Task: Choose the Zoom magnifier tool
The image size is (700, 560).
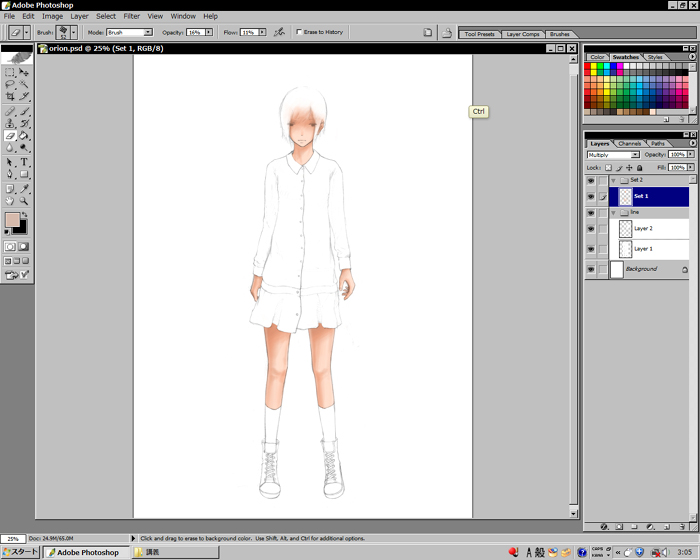Action: point(24,201)
